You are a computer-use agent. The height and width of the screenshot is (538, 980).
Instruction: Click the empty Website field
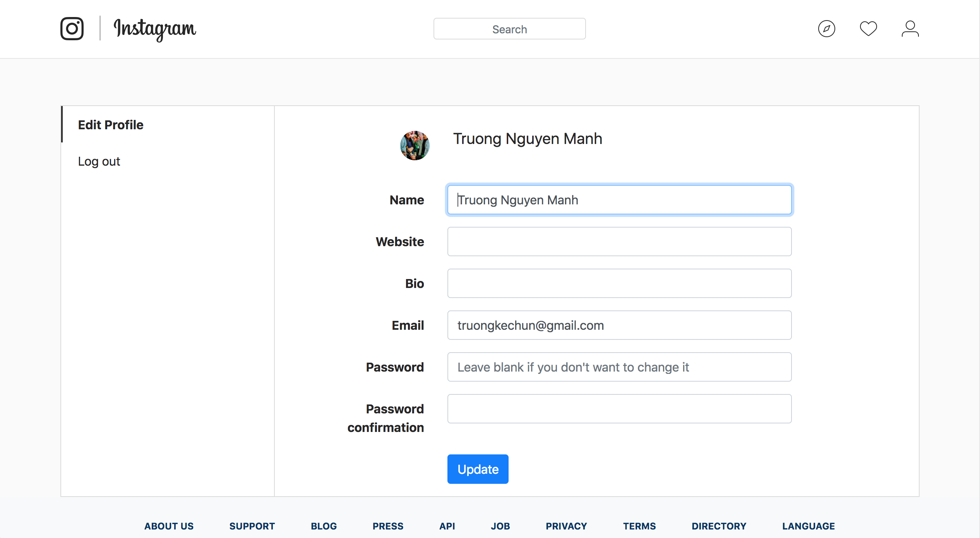[619, 242]
